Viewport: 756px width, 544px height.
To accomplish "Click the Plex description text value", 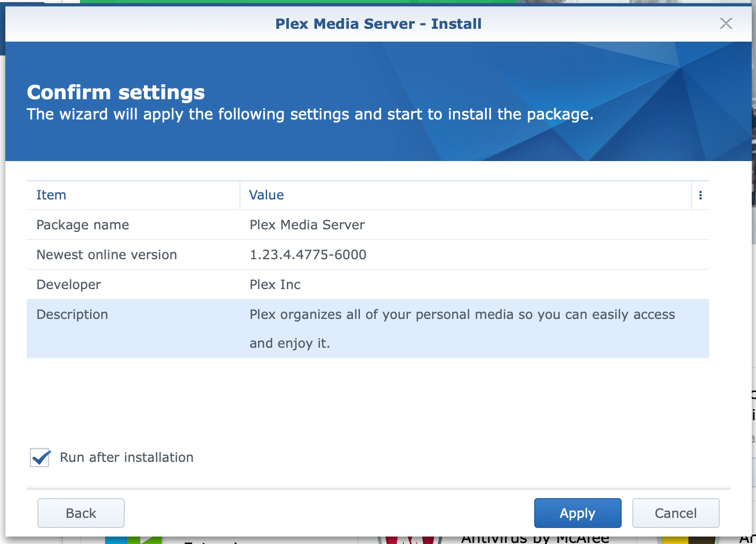I will [x=462, y=329].
